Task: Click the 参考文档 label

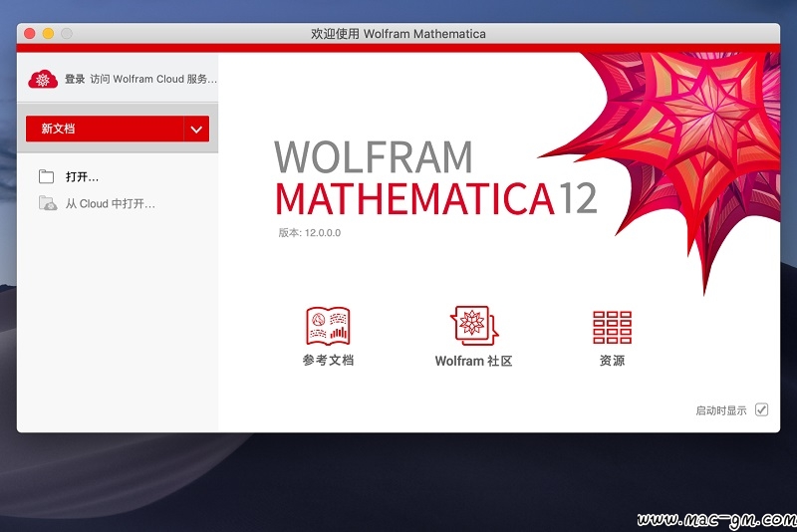Action: coord(328,361)
